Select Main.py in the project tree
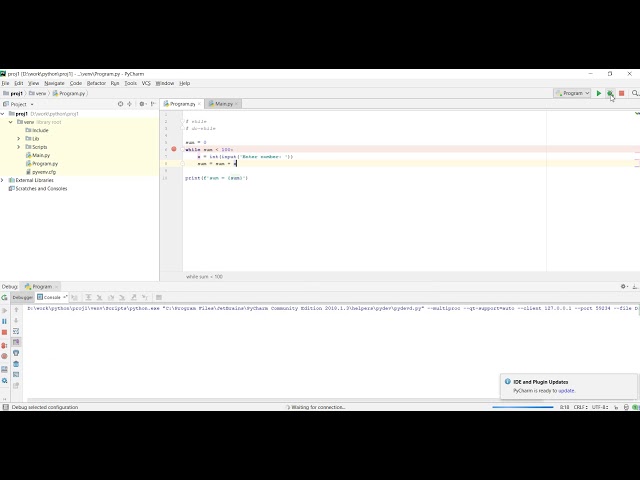640x480 pixels. [38, 155]
